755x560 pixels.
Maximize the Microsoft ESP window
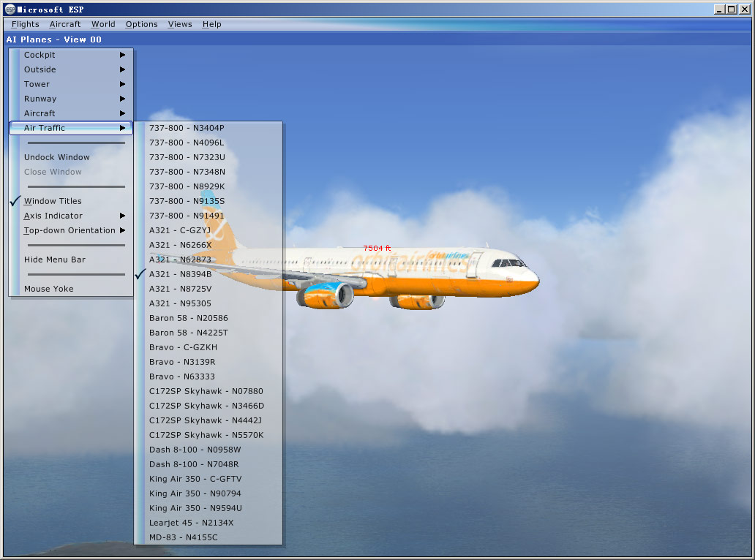732,10
